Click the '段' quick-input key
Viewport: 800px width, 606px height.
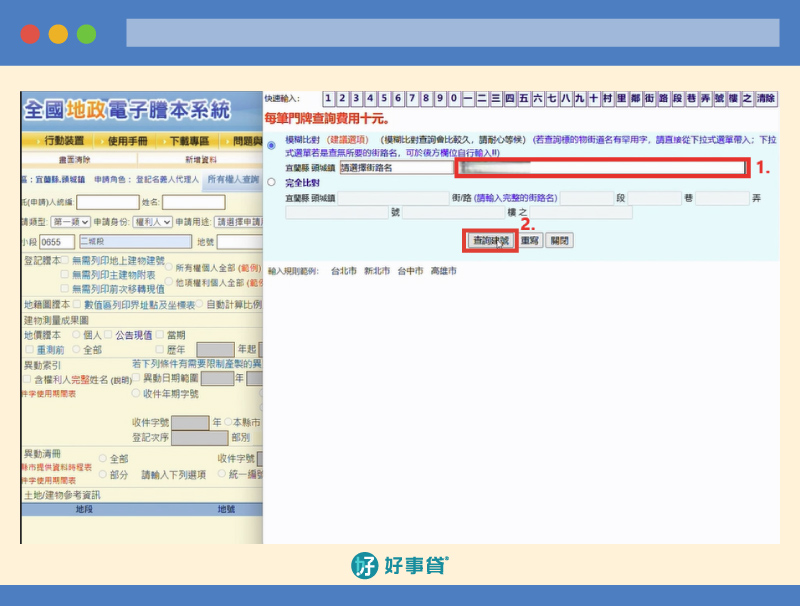678,98
